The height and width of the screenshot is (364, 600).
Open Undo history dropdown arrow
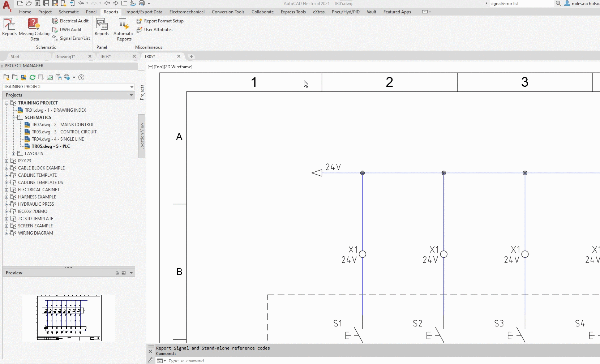click(87, 3)
